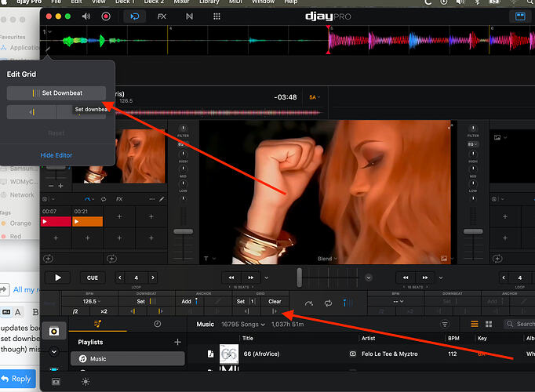Click the curved redo arrow icon center

coord(309,303)
